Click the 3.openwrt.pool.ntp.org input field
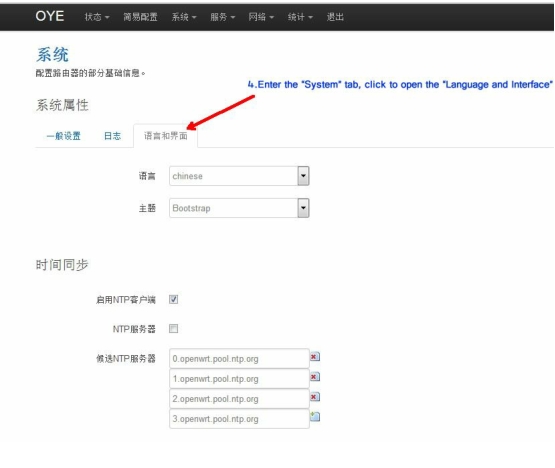This screenshot has width=555, height=468. pos(239,419)
